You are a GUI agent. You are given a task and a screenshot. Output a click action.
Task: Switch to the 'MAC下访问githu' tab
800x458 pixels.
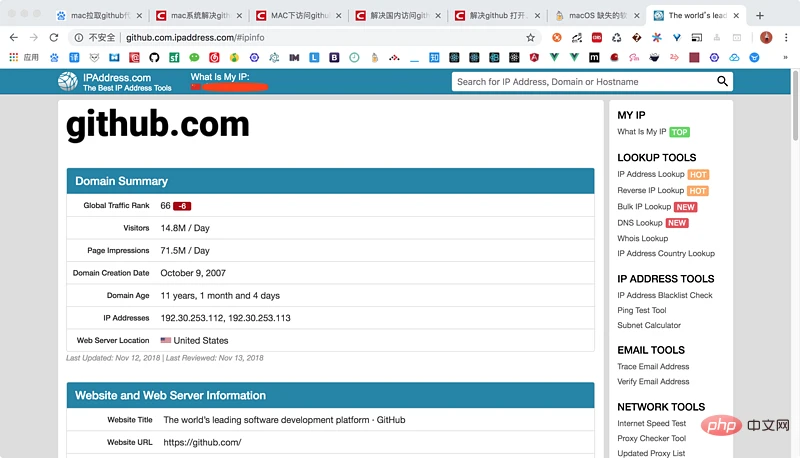299,15
